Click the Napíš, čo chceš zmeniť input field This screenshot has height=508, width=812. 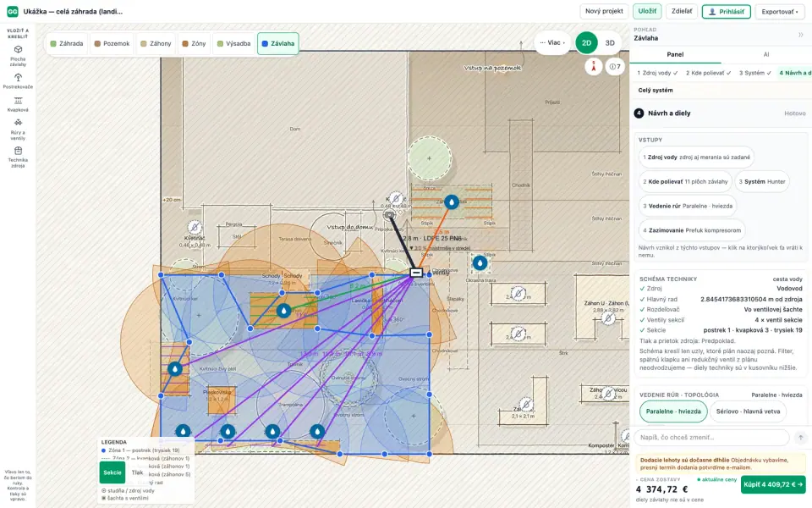coord(711,437)
